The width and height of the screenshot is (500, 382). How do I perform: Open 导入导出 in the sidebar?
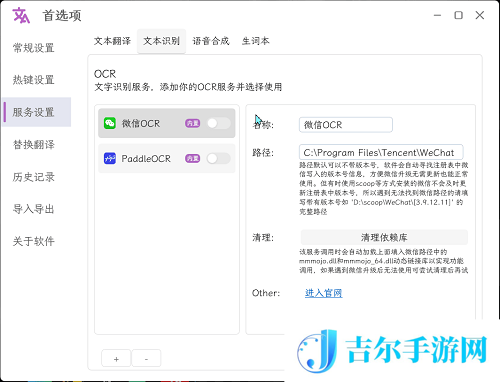tap(33, 209)
